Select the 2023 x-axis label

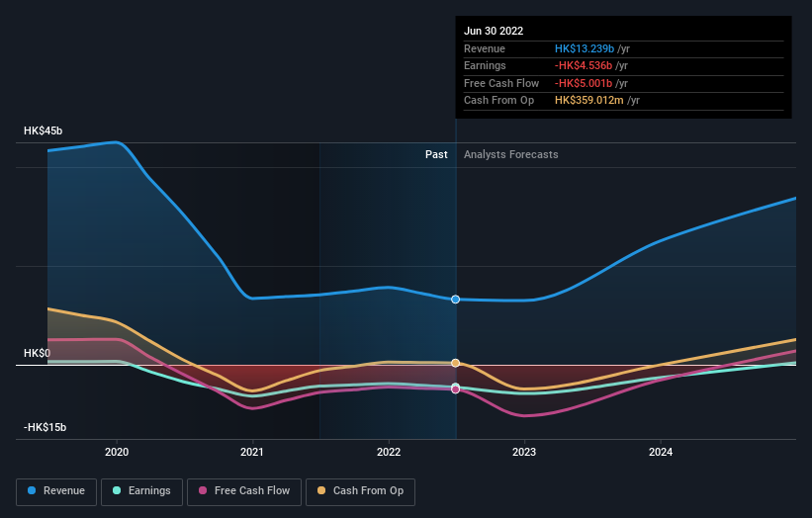point(524,453)
